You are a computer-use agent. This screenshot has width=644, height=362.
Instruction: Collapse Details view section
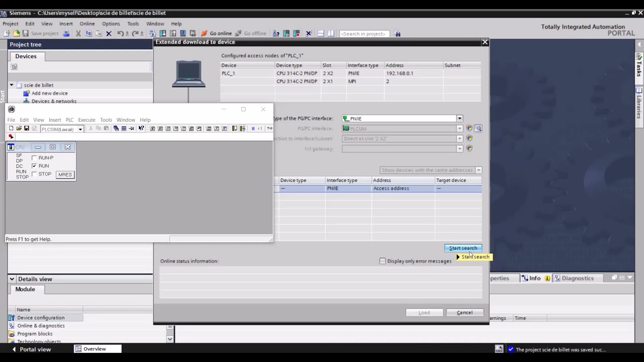click(x=12, y=279)
